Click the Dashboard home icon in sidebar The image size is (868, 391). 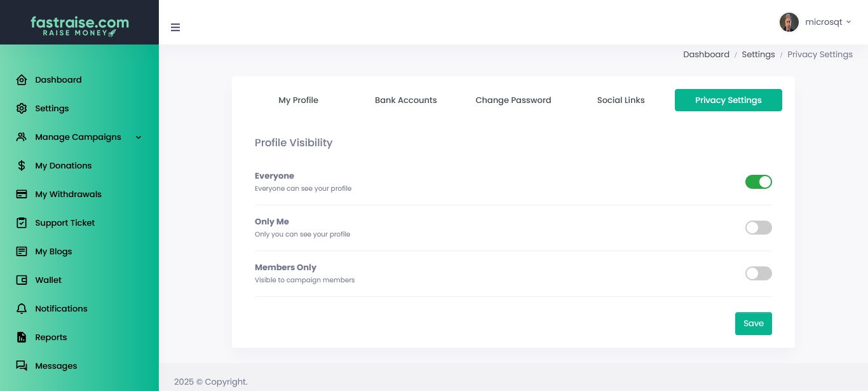(22, 80)
